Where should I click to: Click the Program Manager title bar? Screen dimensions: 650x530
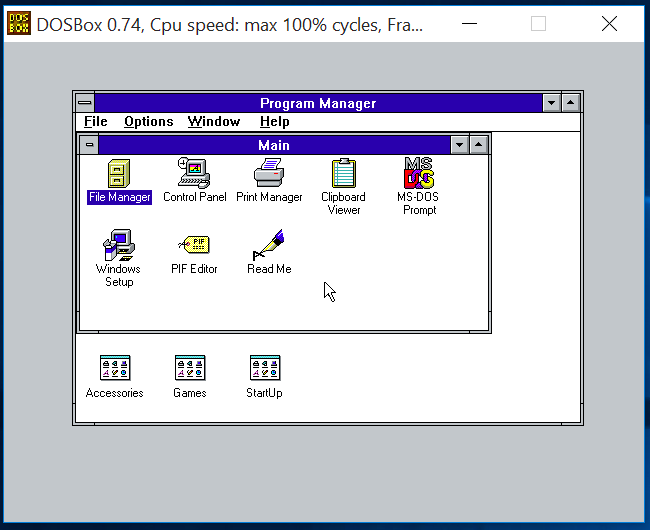318,103
